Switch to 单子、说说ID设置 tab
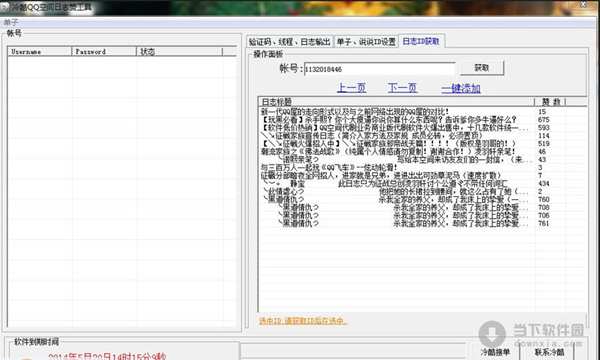The height and width of the screenshot is (360, 600). [x=366, y=42]
